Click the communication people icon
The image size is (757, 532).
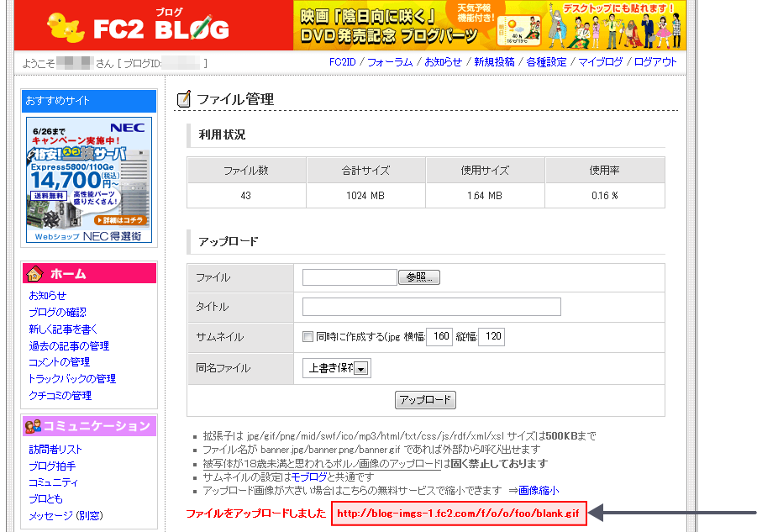(34, 426)
